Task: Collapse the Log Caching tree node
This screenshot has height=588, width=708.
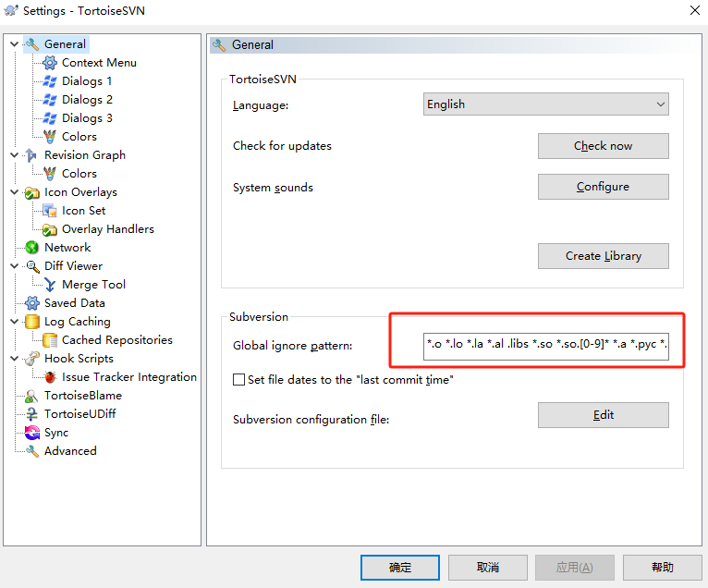Action: (x=15, y=322)
